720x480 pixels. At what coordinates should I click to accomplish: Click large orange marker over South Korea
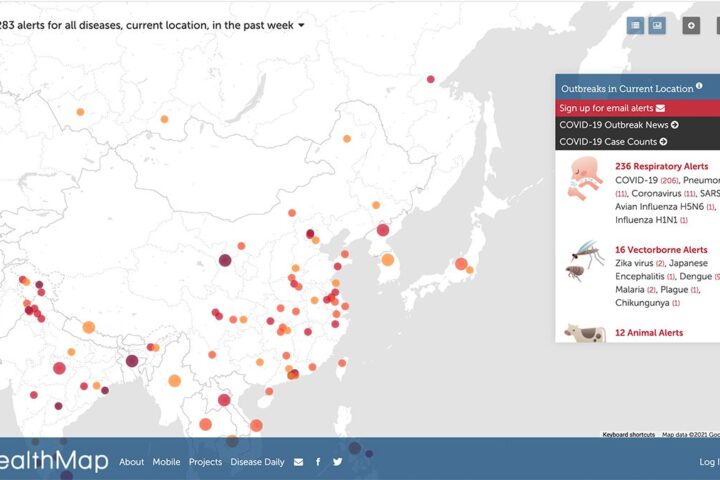coord(388,260)
